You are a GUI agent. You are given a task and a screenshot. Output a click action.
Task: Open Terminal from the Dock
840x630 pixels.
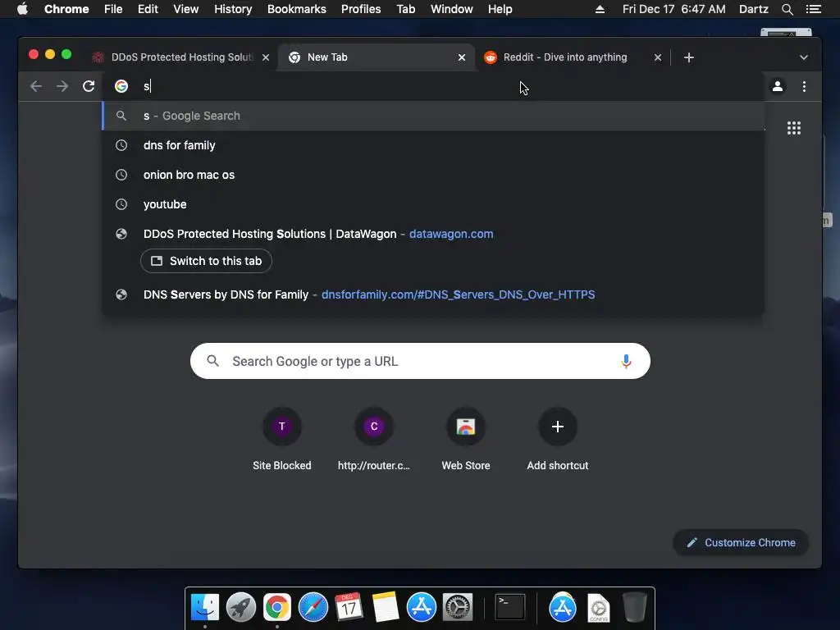(x=510, y=608)
